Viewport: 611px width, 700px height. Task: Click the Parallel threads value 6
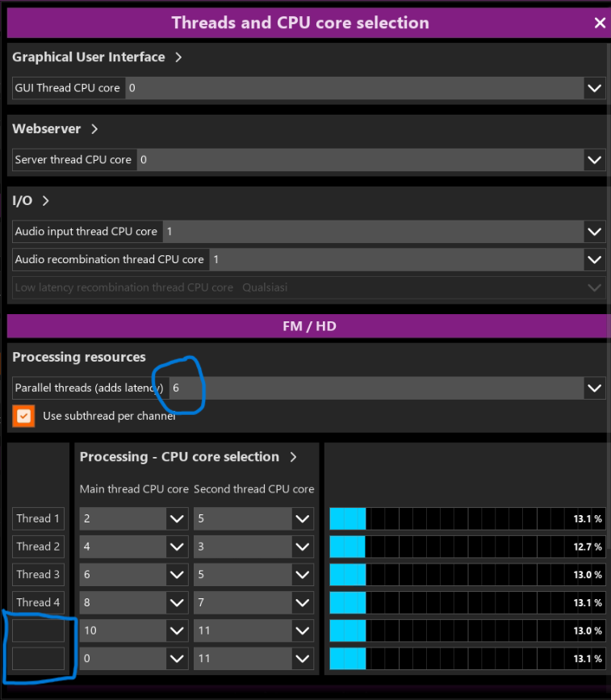[x=176, y=388]
